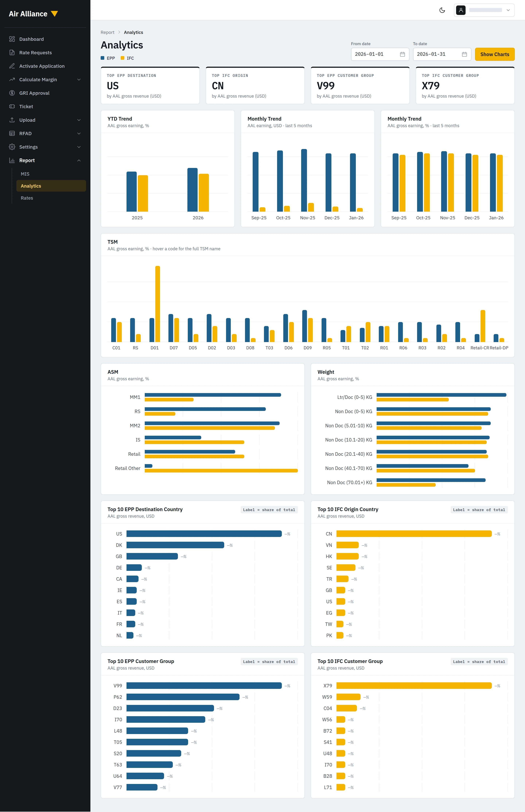Click the US bar in EPP Destination chart
Screen dimensions: 525x812
204,534
